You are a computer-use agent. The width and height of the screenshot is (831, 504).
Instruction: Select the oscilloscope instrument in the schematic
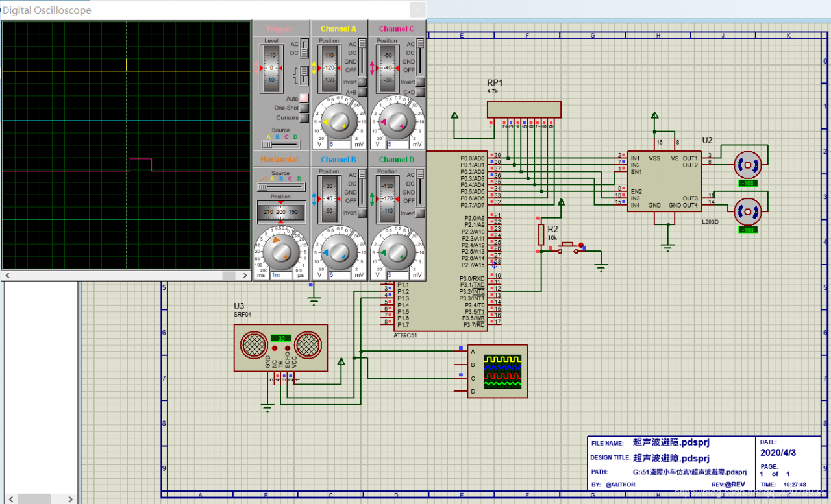point(497,371)
